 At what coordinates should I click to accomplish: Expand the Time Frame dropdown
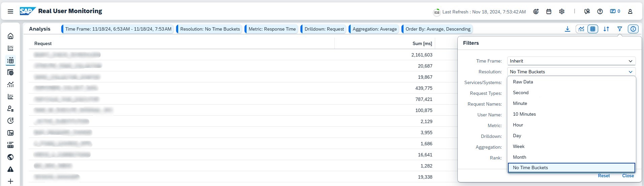(x=630, y=61)
